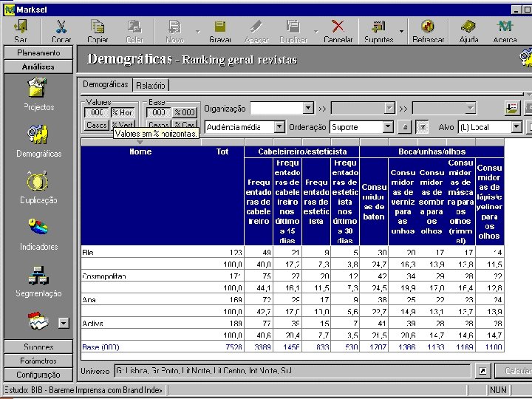Screen dimensions: 532x399
Task: Switch to the Relatório tab
Action: tap(150, 86)
